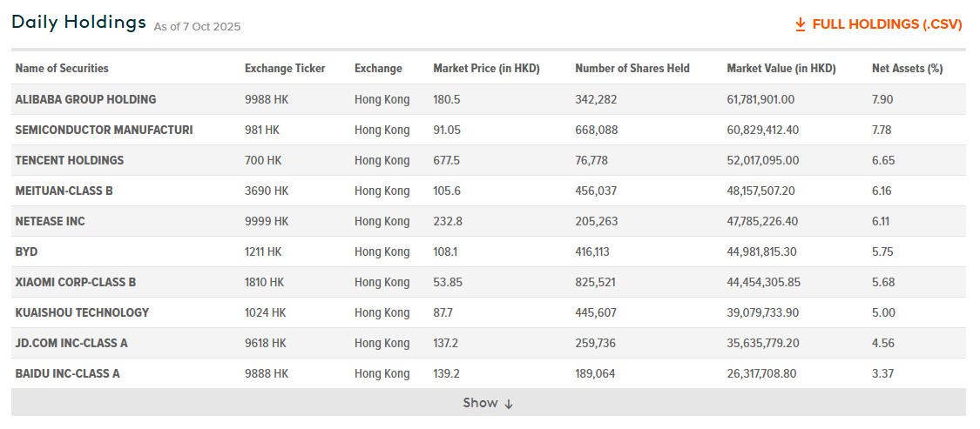This screenshot has height=429, width=980.
Task: Click the Number of Shares Held header
Action: 632,69
